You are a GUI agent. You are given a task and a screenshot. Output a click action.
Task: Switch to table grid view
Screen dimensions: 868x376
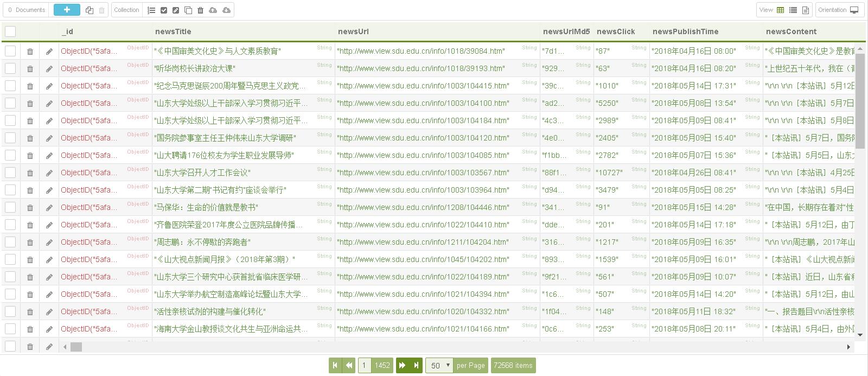[x=781, y=10]
